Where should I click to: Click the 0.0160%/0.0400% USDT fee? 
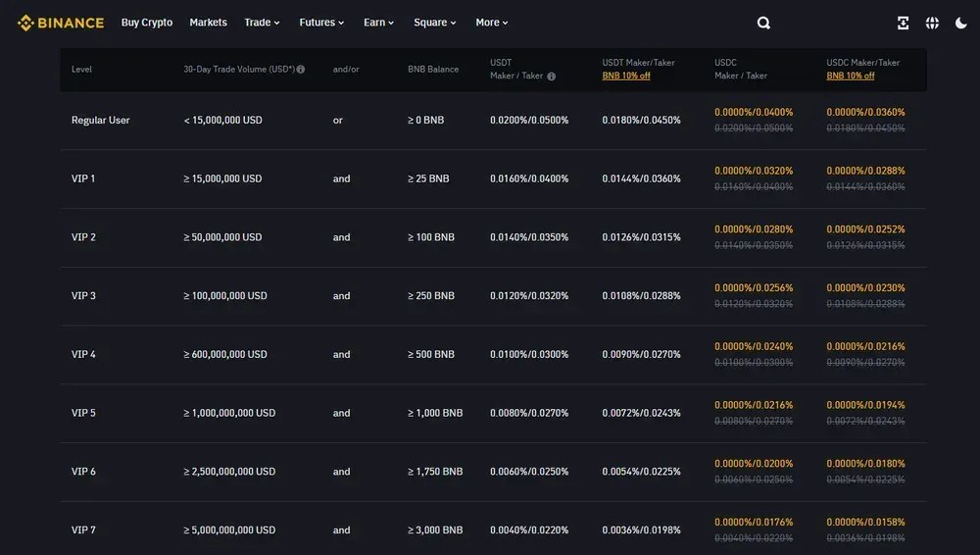coord(529,178)
